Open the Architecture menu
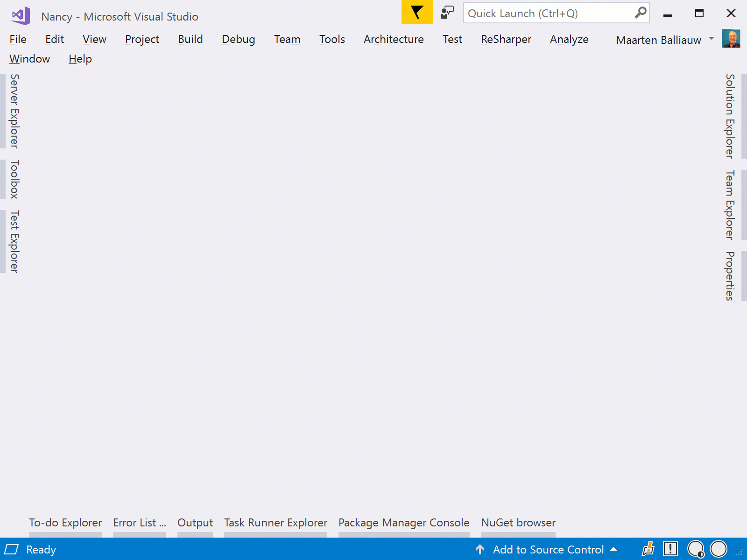747x560 pixels. [x=393, y=39]
